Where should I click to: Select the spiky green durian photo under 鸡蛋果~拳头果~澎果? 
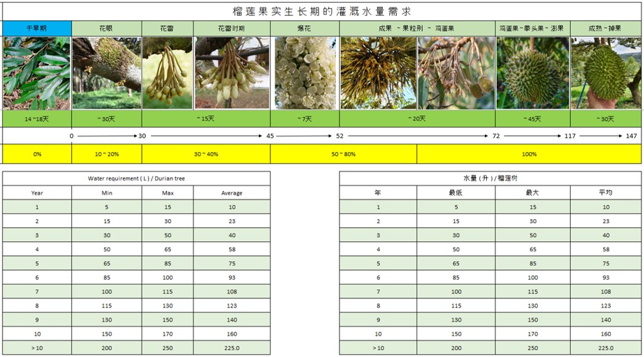pos(532,73)
